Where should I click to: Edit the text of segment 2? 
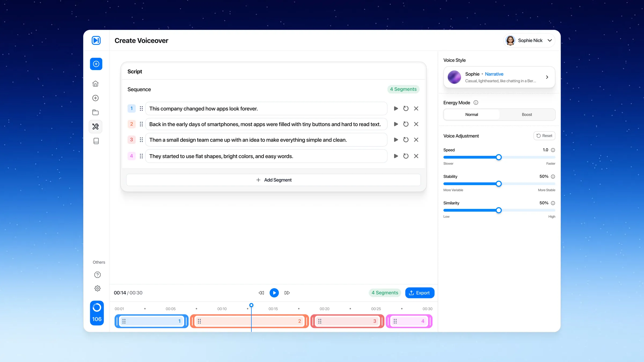coord(266,124)
